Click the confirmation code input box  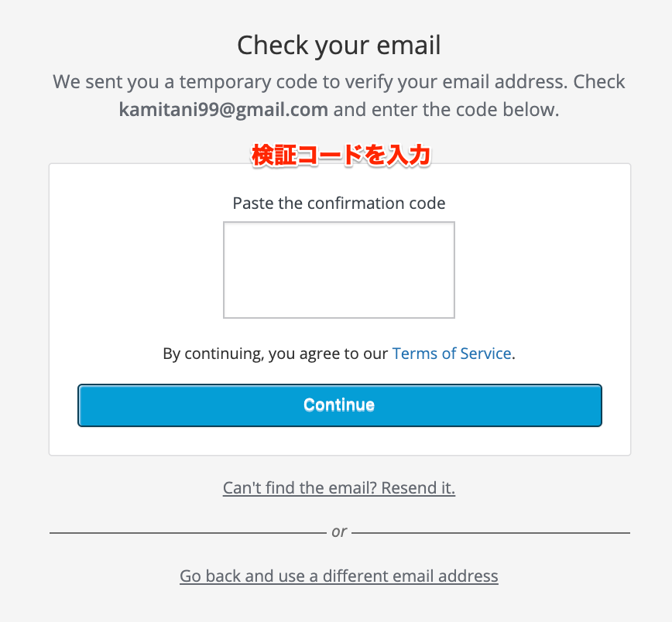pos(338,270)
